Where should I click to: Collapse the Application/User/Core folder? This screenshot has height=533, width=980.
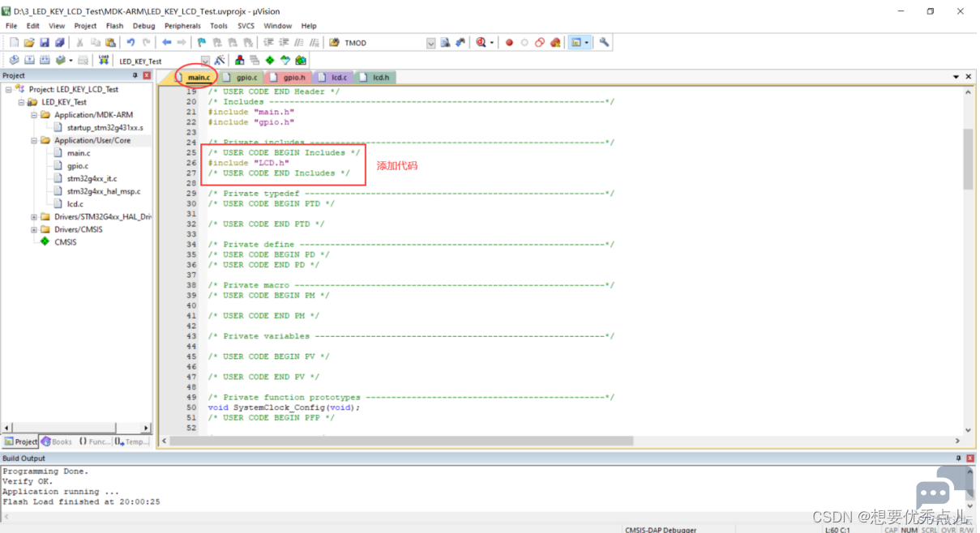click(x=34, y=140)
